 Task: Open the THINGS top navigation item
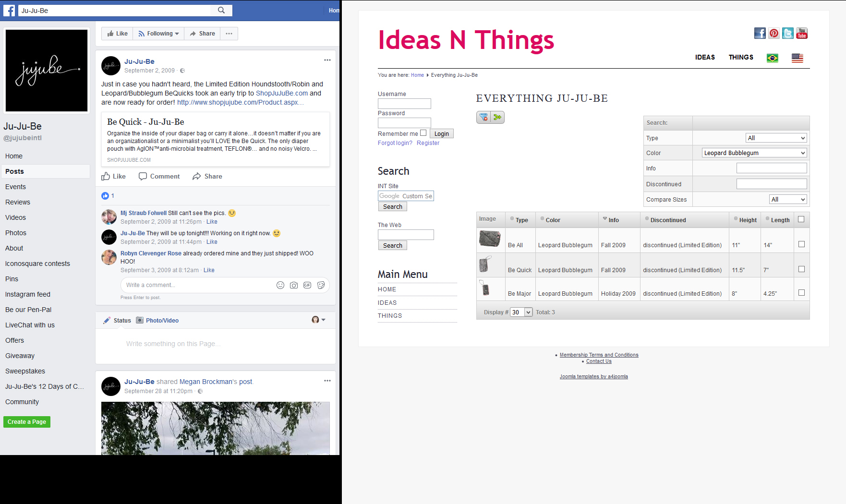coord(741,57)
